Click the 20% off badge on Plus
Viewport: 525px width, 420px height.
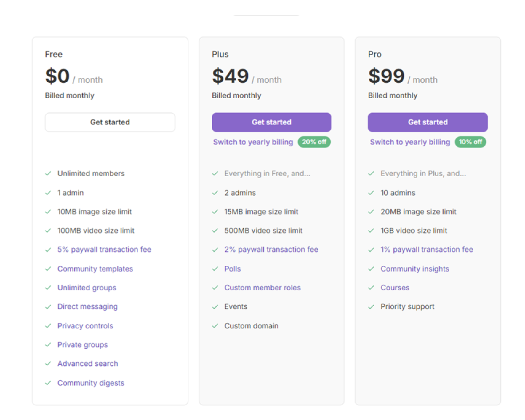pyautogui.click(x=314, y=142)
